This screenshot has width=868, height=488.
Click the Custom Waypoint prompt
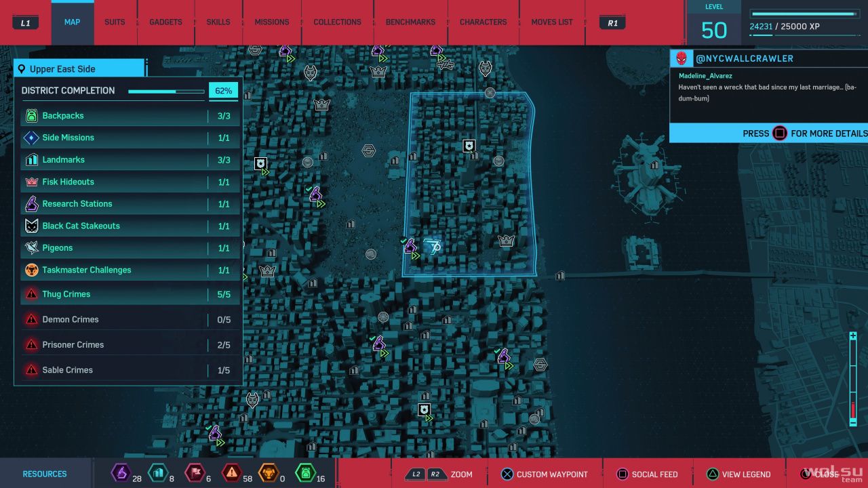pos(544,474)
